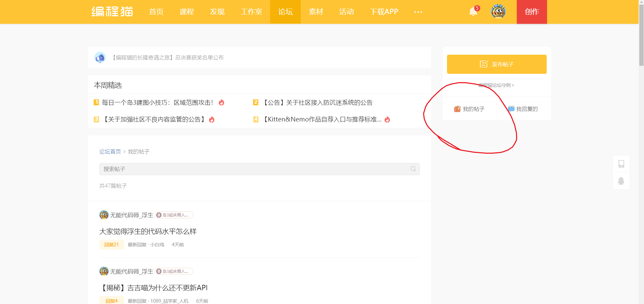644x304 pixels.
Task: Open post 每日一个岛3建图小技巧
Action: tap(157, 102)
